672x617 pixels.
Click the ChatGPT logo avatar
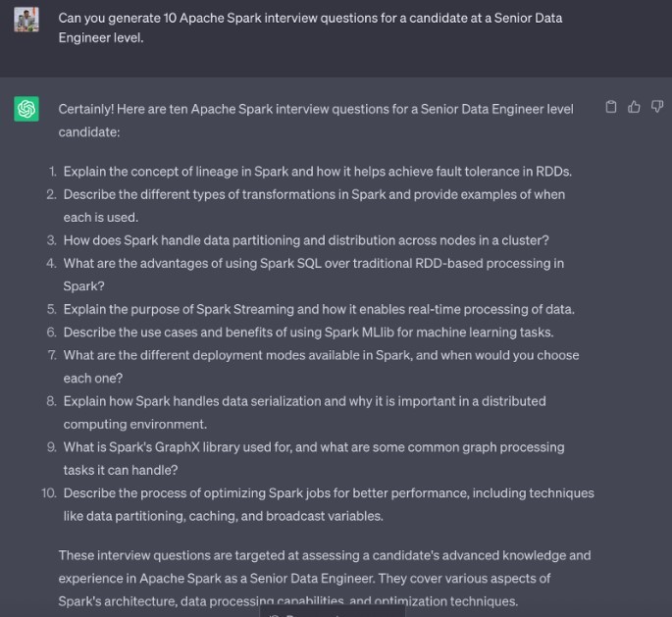click(26, 109)
